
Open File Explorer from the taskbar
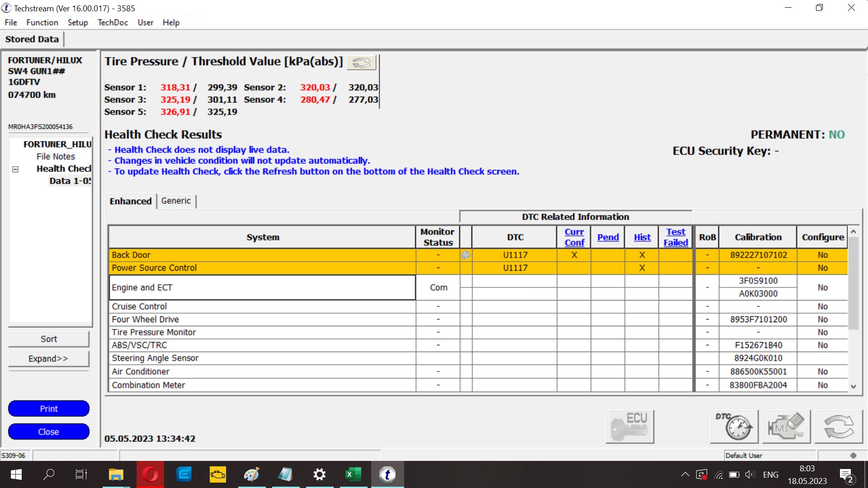coord(116,474)
